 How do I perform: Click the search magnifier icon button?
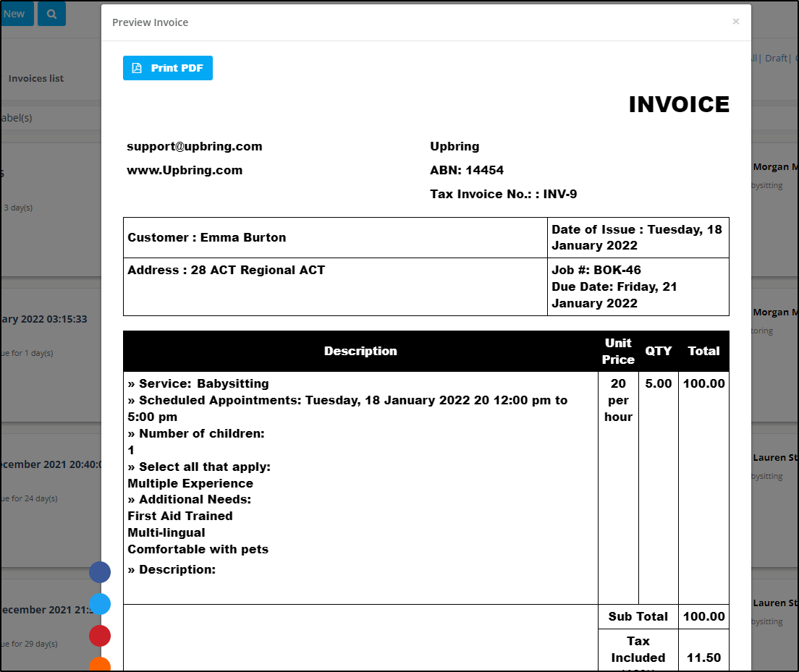click(51, 14)
